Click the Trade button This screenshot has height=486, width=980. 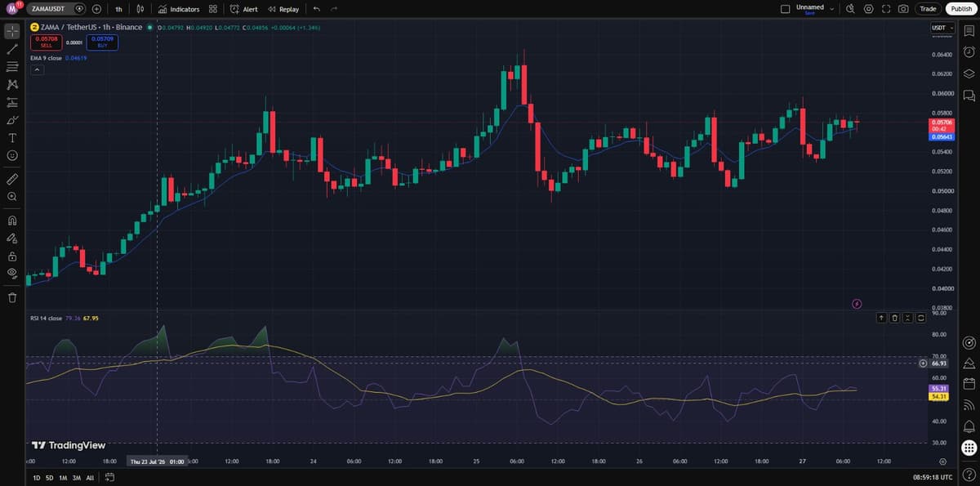point(928,9)
